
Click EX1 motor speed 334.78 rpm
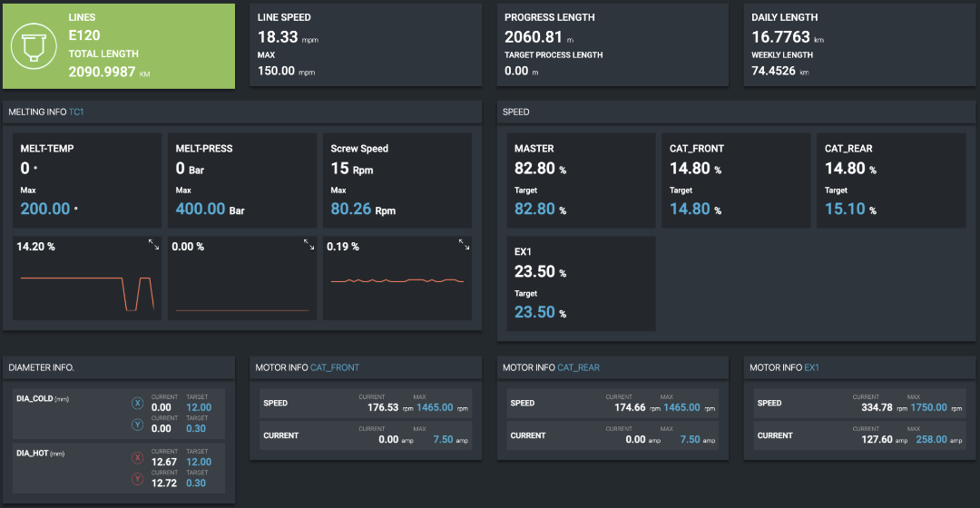pos(884,407)
